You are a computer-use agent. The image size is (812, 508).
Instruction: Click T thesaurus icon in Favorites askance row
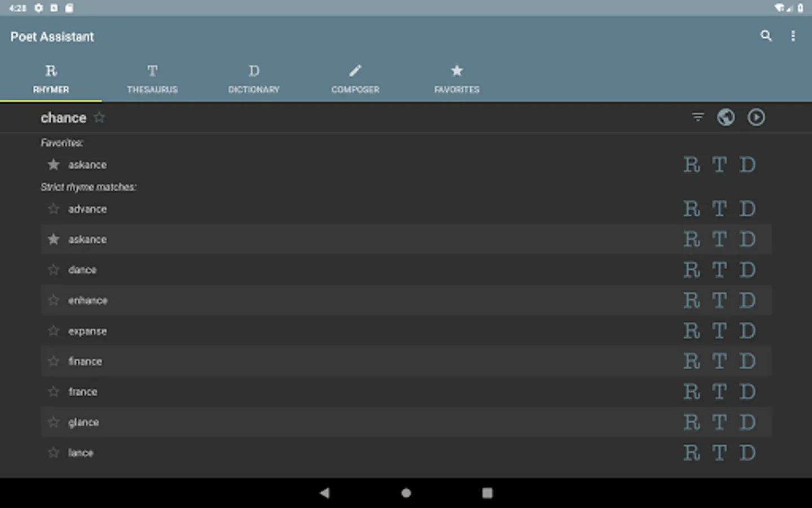point(720,165)
